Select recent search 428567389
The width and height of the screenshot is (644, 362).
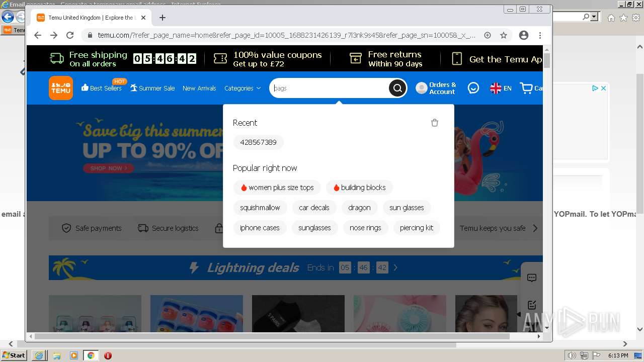(x=258, y=142)
